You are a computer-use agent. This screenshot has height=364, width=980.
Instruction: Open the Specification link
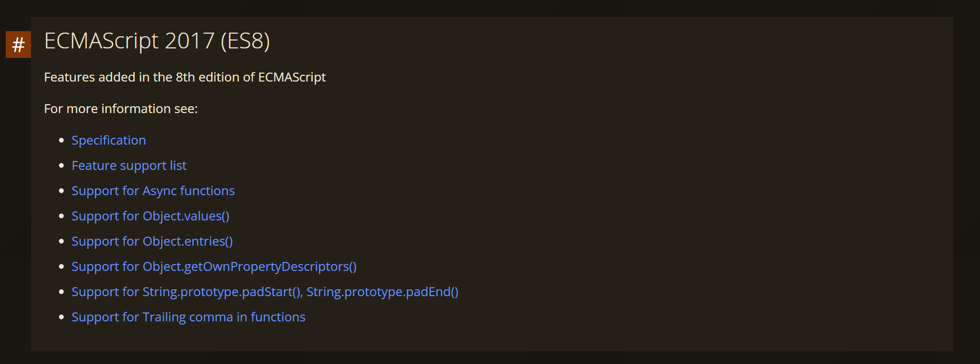point(108,140)
